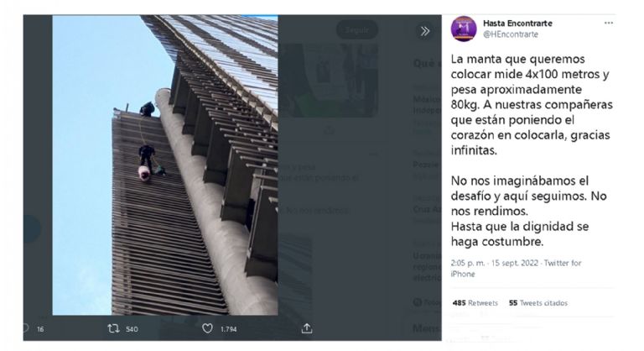Click the Hasta Encontrarte profile avatar
Screen dimensions: 644x351
pyautogui.click(x=464, y=29)
